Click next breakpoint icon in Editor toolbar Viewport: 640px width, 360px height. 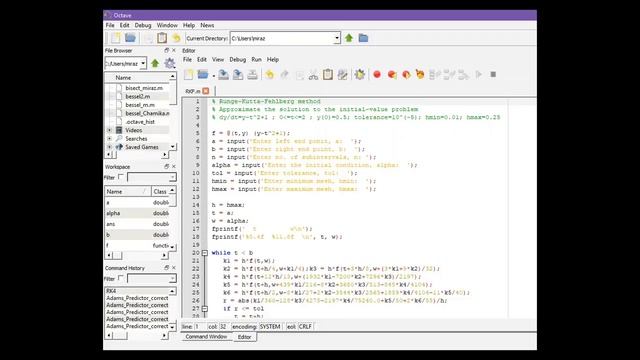(x=392, y=74)
